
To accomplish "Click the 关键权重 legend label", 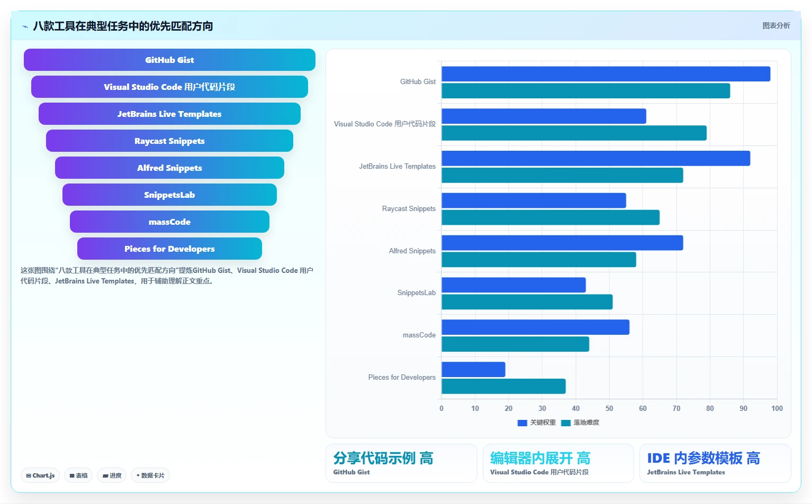I will (543, 423).
